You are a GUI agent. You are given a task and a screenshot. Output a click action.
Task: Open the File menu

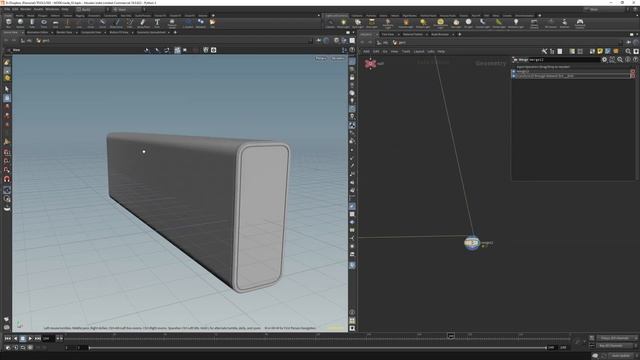point(7,9)
